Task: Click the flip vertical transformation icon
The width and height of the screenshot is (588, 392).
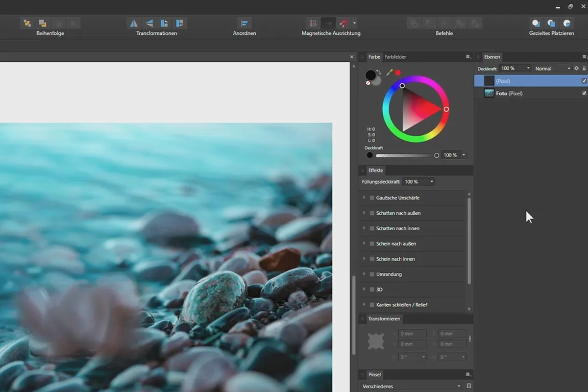Action: [x=149, y=23]
